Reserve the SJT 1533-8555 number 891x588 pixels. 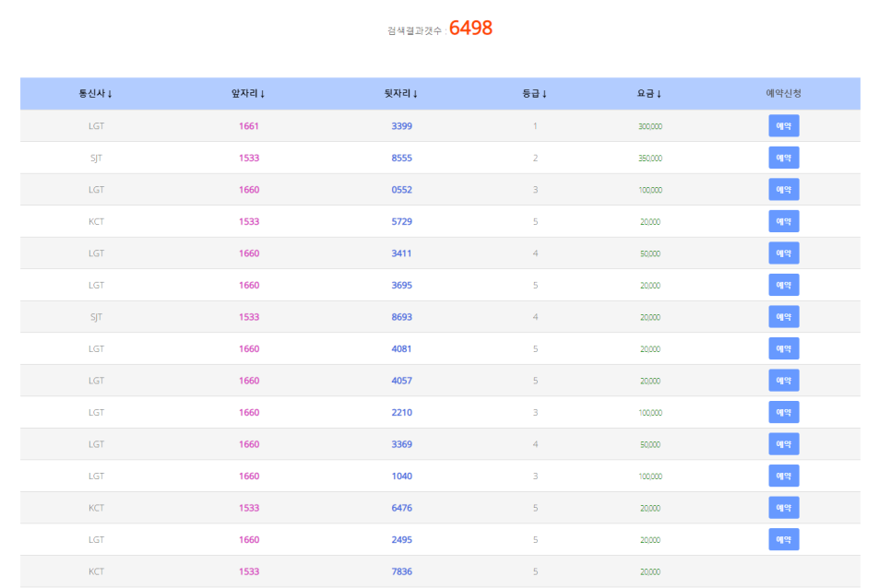[783, 158]
